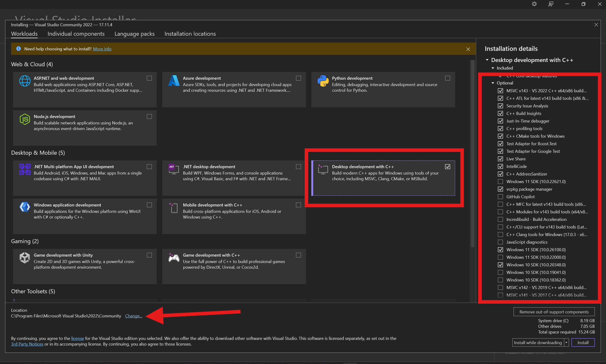Toggle theme via sun icon in title bar

[x=534, y=4]
